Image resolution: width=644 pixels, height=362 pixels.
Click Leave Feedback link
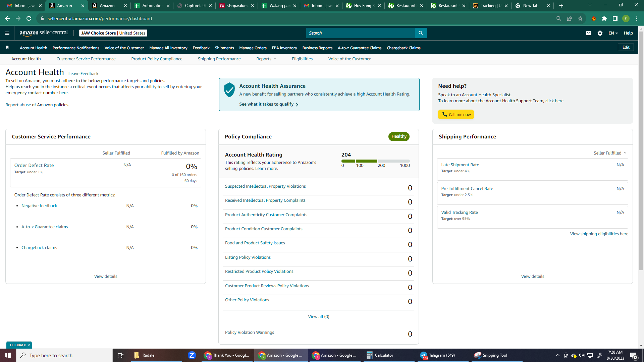click(83, 73)
